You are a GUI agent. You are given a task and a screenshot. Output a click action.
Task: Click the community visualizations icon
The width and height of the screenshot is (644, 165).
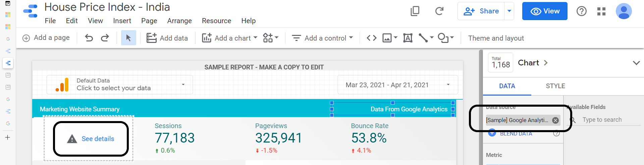coord(268,38)
